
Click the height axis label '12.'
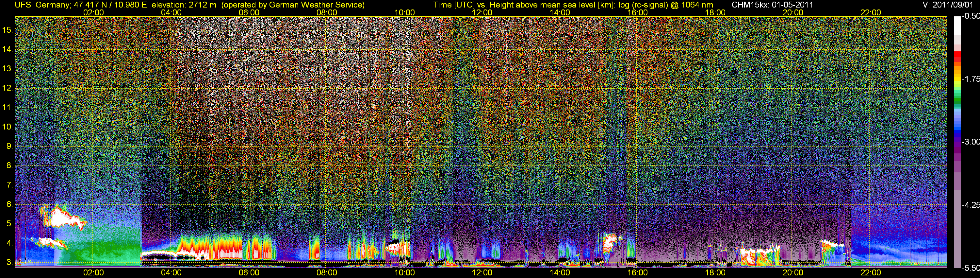coord(8,88)
